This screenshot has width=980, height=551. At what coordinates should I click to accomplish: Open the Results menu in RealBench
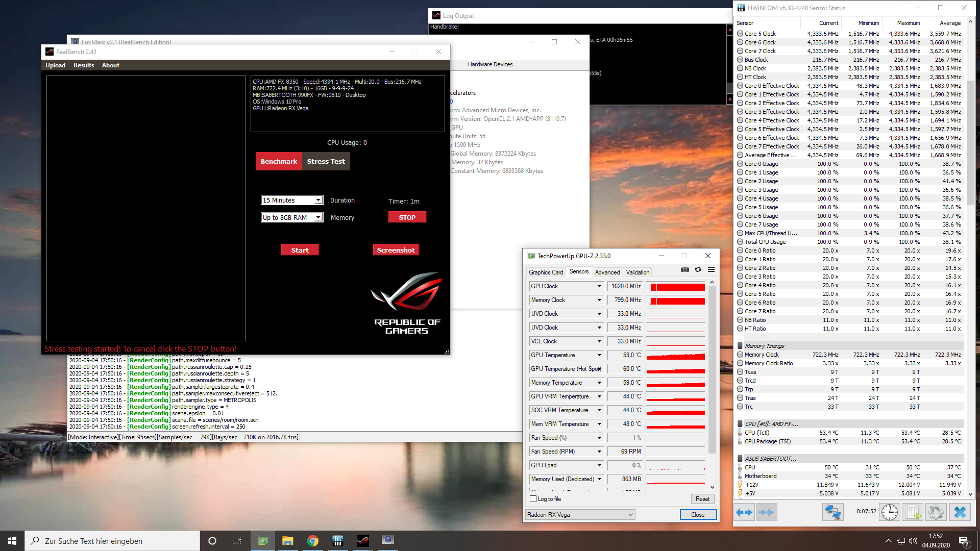click(x=83, y=65)
